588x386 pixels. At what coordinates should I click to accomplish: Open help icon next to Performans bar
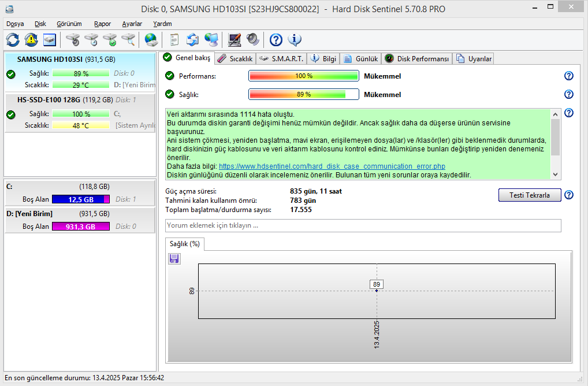pyautogui.click(x=568, y=76)
